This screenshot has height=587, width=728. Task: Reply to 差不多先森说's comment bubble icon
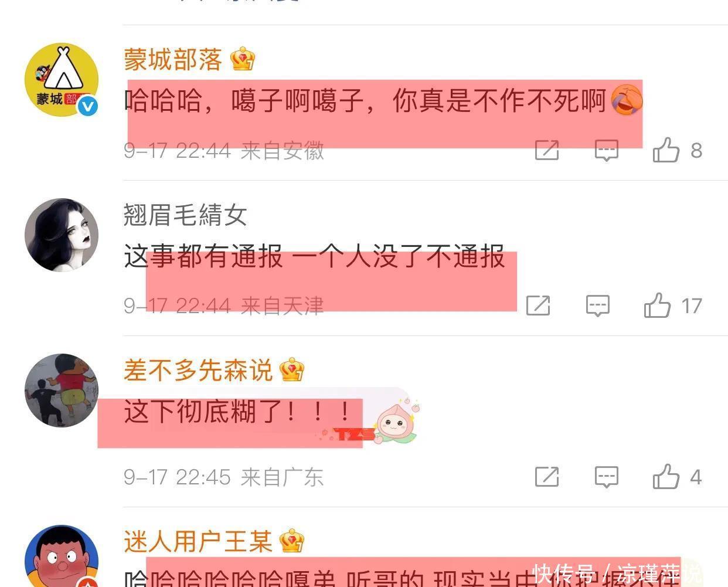pyautogui.click(x=607, y=477)
